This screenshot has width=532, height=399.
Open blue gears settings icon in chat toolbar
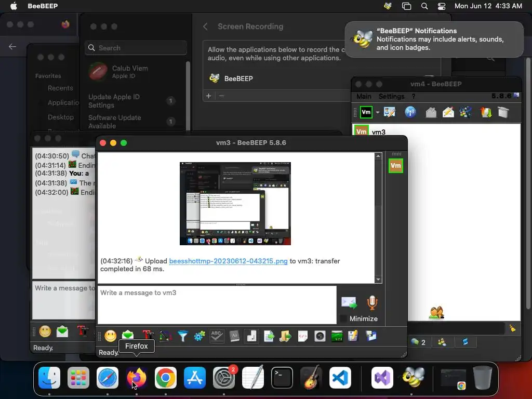click(x=199, y=336)
